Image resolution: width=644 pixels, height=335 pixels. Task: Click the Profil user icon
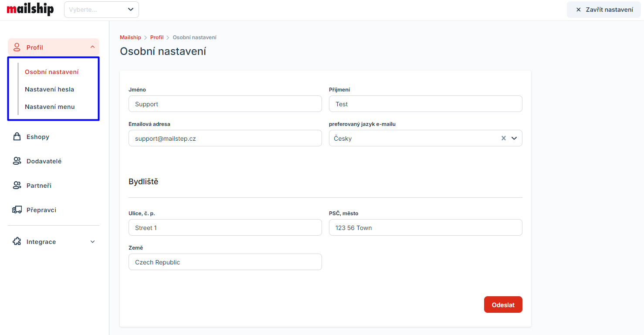click(17, 47)
